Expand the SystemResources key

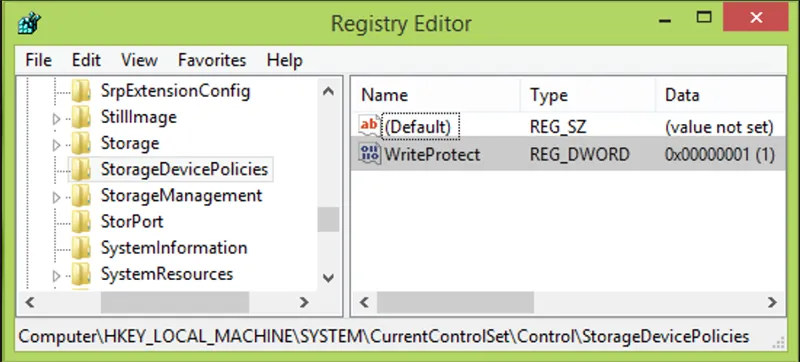(x=56, y=276)
